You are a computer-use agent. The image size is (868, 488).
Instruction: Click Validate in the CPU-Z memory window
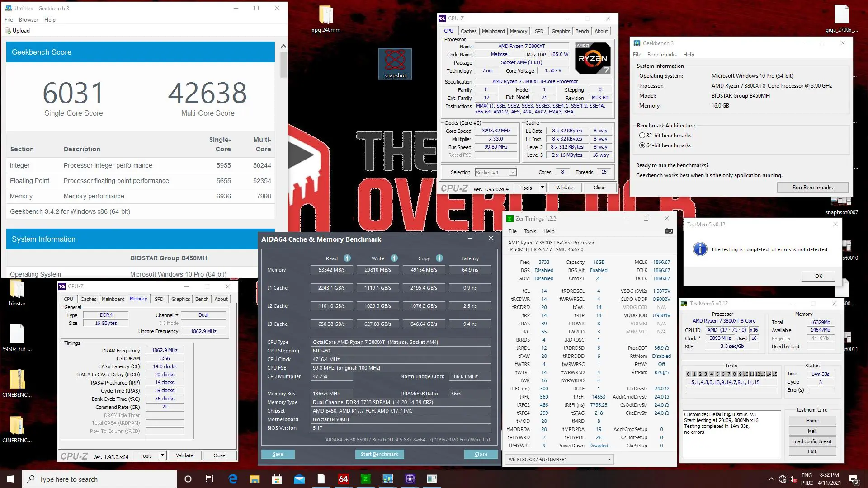pos(184,455)
